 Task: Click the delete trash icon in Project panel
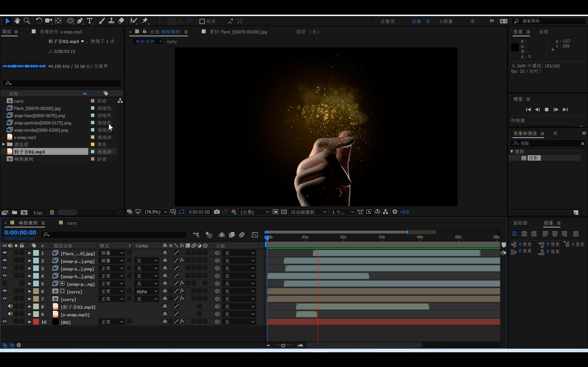52,212
